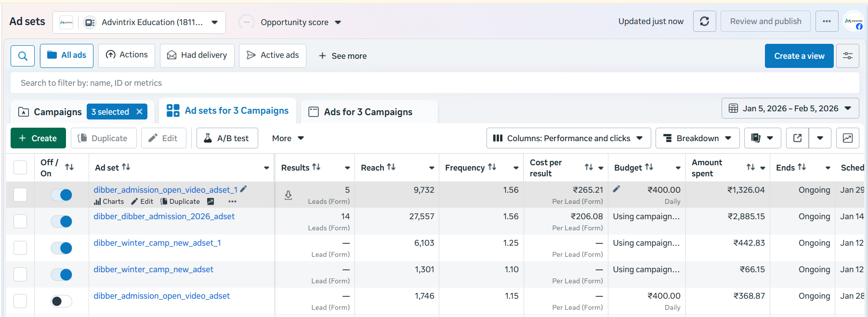Image resolution: width=868 pixels, height=317 pixels.
Task: Click inline rename pencil next to dibber_admission_open_video_adset_1
Action: tap(243, 189)
